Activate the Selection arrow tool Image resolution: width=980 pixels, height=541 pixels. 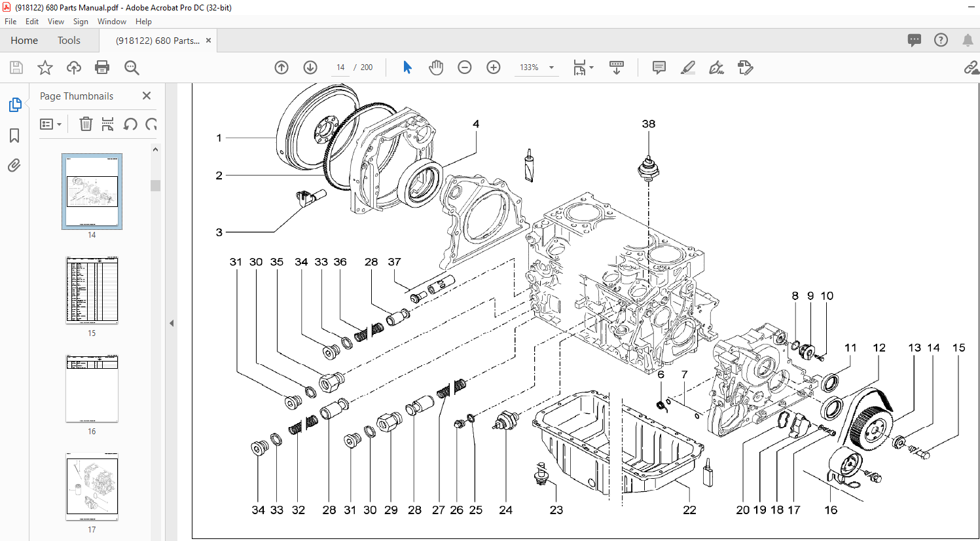[407, 67]
